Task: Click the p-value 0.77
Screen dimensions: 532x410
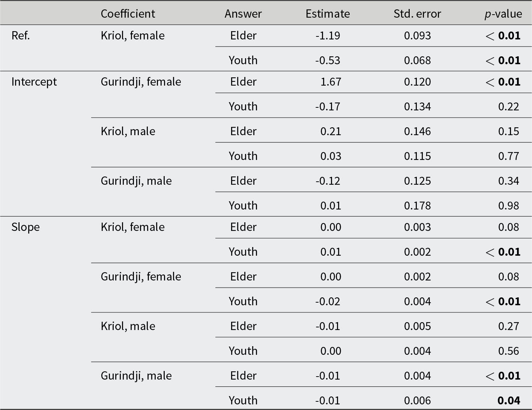Action: 508,156
